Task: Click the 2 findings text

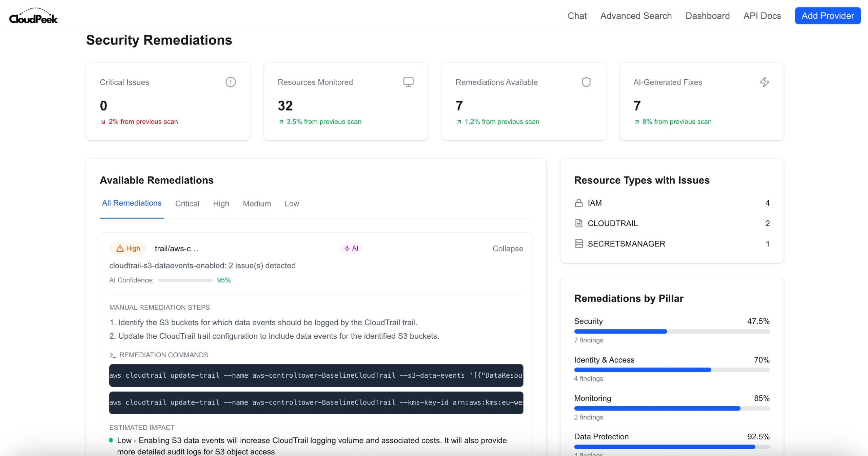Action: pyautogui.click(x=589, y=417)
